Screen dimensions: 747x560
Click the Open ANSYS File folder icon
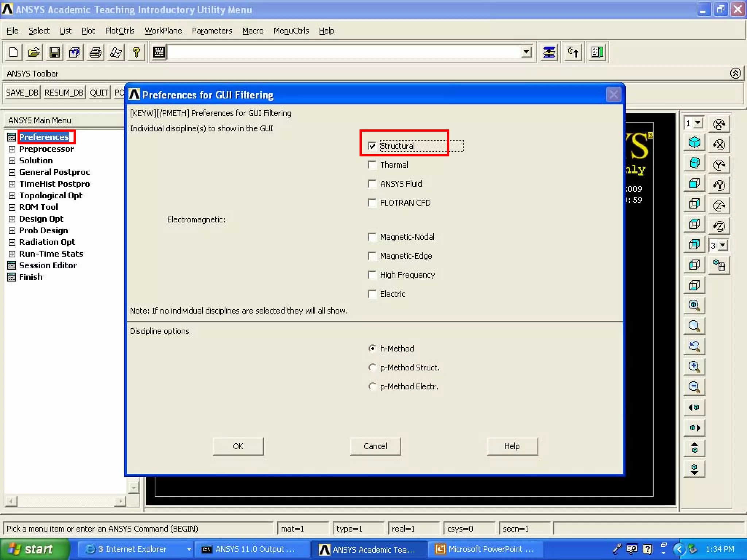coord(34,52)
